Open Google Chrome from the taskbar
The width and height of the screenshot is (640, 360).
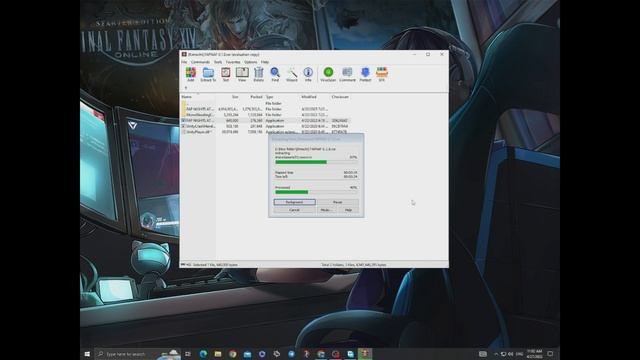click(x=233, y=354)
